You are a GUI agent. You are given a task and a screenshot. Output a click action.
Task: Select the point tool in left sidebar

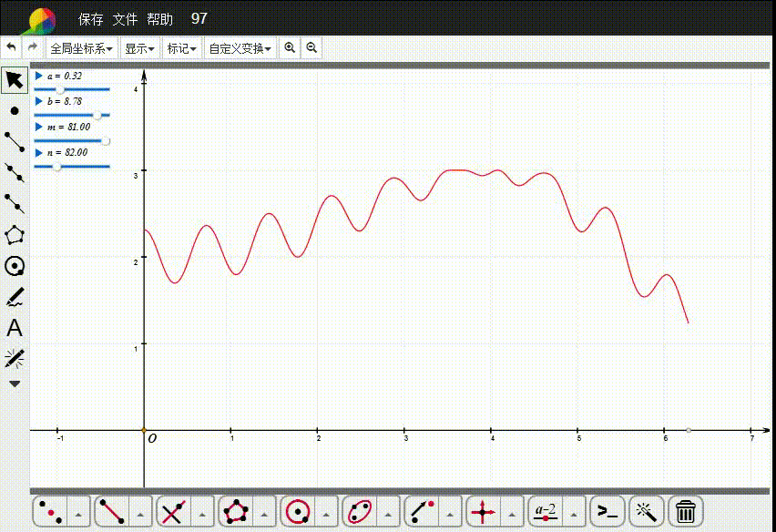click(15, 111)
